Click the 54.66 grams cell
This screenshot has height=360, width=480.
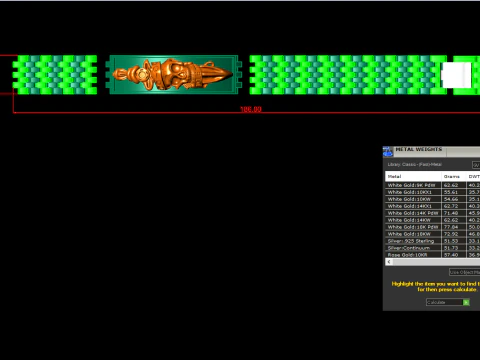pyautogui.click(x=454, y=199)
